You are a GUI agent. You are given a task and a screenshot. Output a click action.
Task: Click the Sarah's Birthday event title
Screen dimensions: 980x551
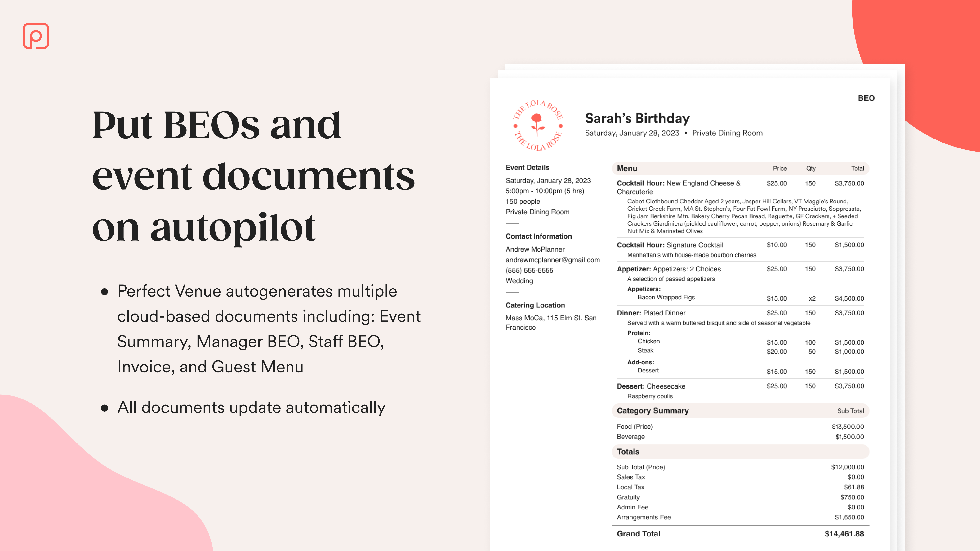tap(637, 118)
